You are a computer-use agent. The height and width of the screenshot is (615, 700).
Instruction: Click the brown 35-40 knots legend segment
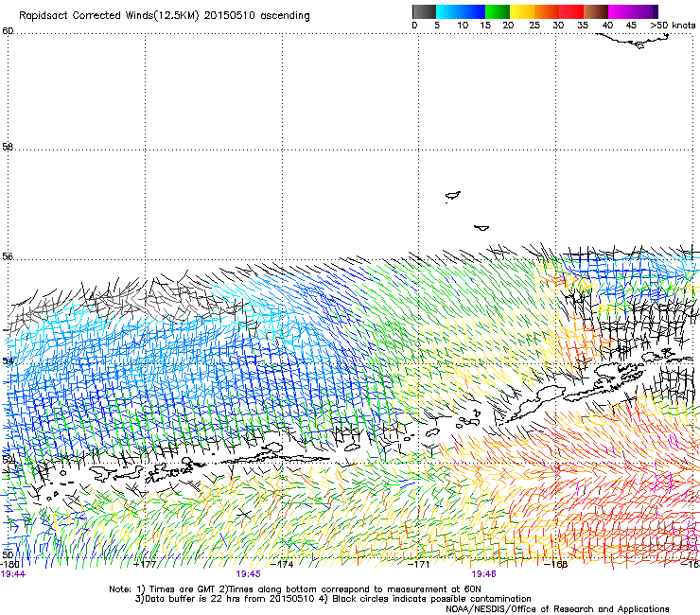click(596, 11)
